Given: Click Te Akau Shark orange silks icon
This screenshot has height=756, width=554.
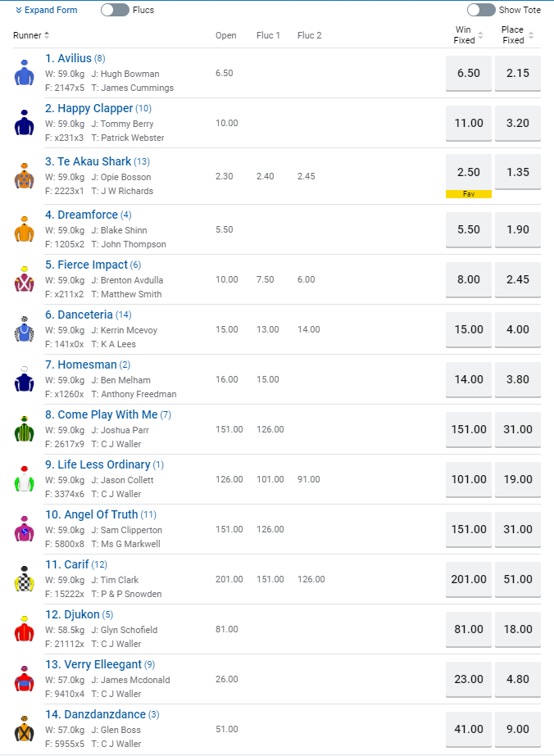Looking at the screenshot, I should [24, 176].
